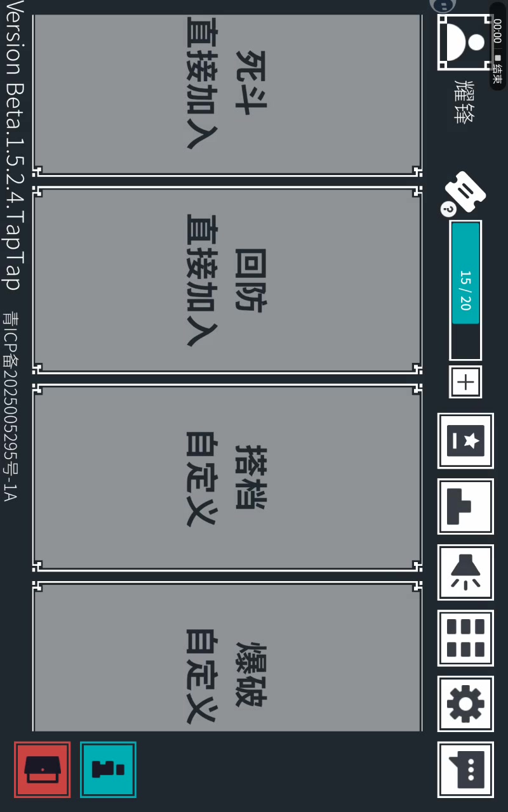
Task: Add energy with the plus button
Action: point(465,382)
